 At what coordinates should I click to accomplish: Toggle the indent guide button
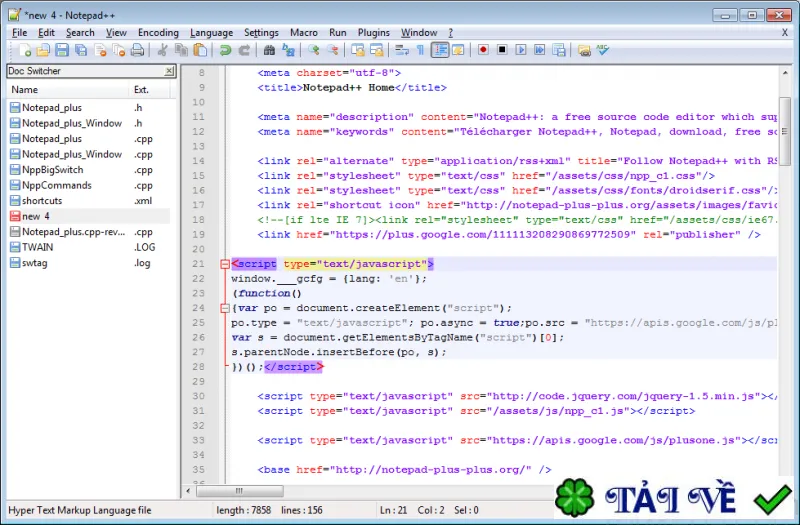pyautogui.click(x=440, y=50)
